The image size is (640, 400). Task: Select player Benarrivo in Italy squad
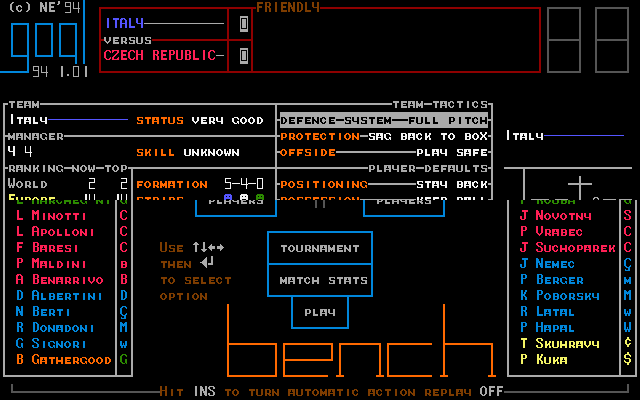coord(60,280)
